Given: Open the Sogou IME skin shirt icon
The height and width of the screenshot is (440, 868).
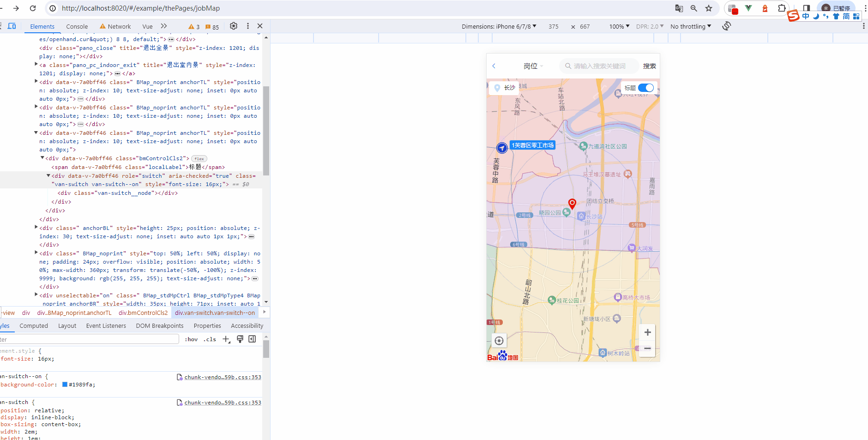Looking at the screenshot, I should pyautogui.click(x=836, y=16).
